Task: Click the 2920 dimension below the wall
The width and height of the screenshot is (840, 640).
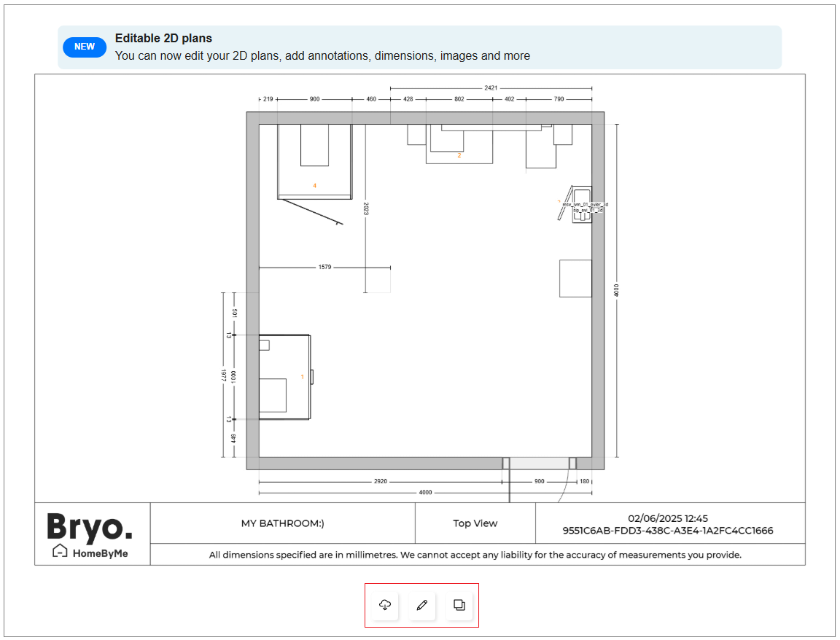Action: (380, 481)
